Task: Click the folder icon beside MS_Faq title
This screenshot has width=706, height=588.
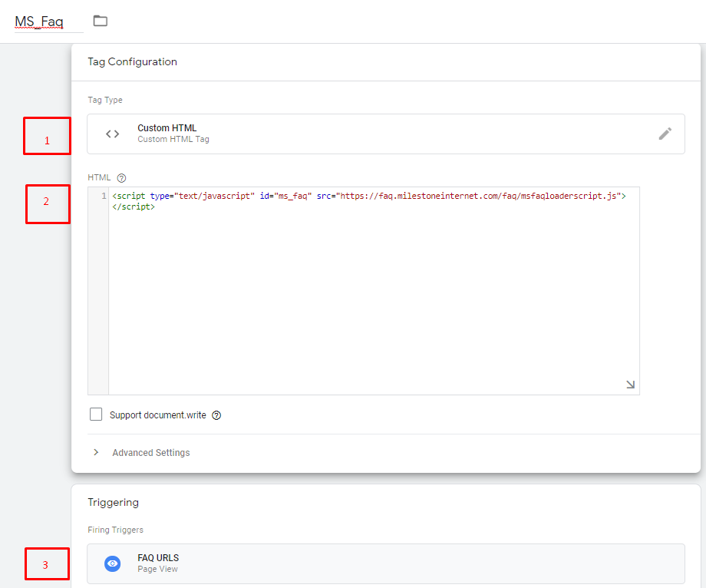Action: pyautogui.click(x=100, y=21)
